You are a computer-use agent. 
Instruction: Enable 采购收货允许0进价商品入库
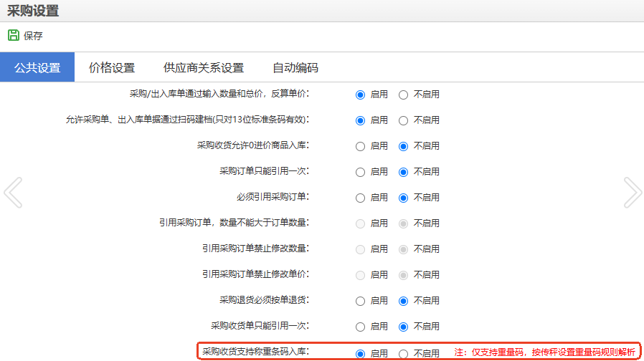361,146
